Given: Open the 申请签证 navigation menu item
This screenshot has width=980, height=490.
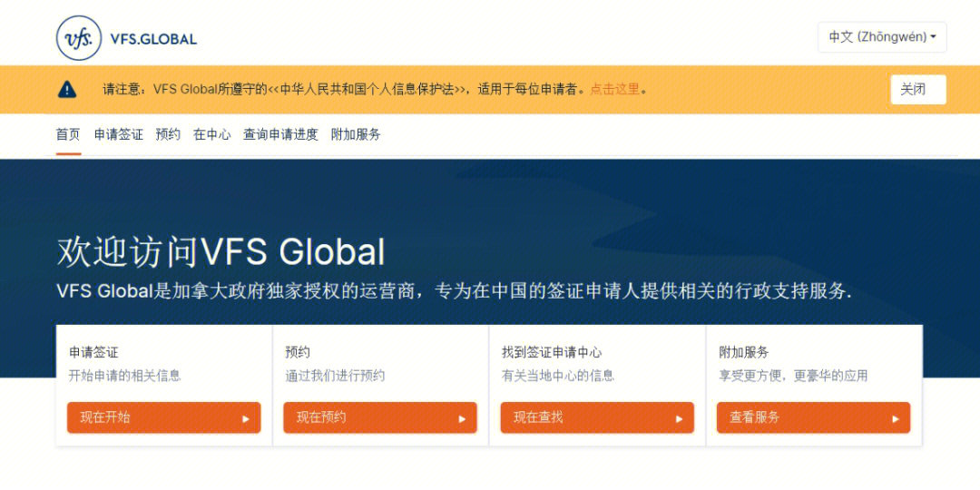Looking at the screenshot, I should tap(119, 134).
